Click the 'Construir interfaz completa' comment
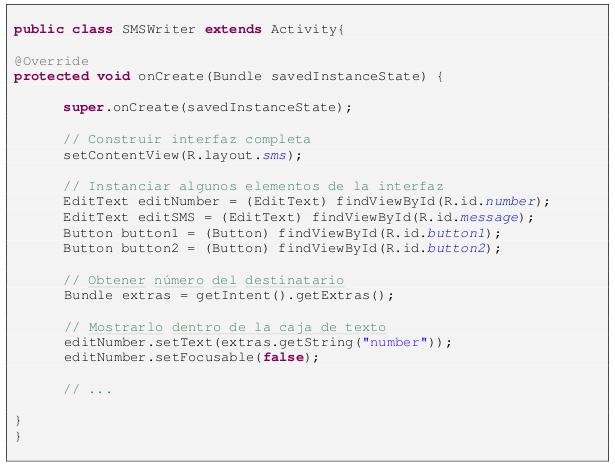Viewport: 615px width, 466px height. coord(187,140)
